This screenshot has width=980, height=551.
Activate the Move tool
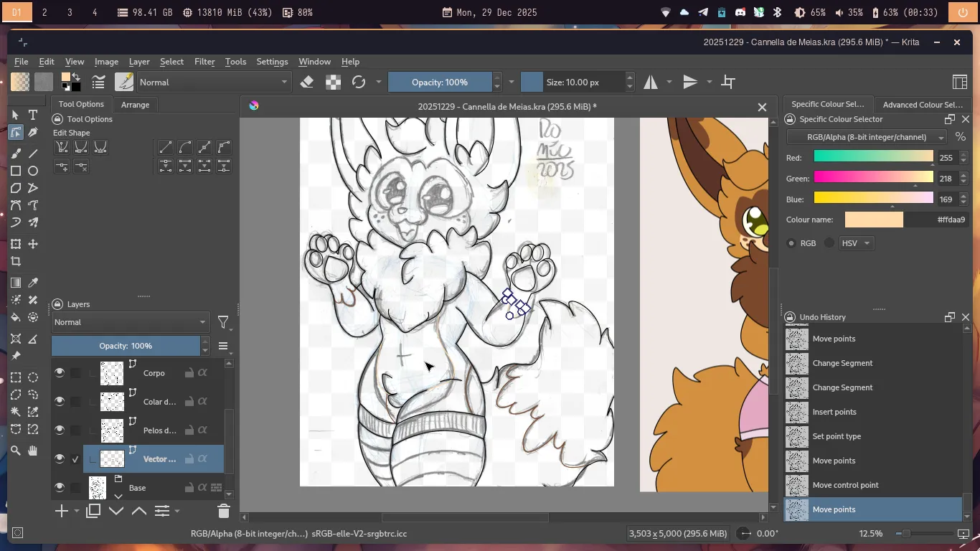[x=33, y=244]
